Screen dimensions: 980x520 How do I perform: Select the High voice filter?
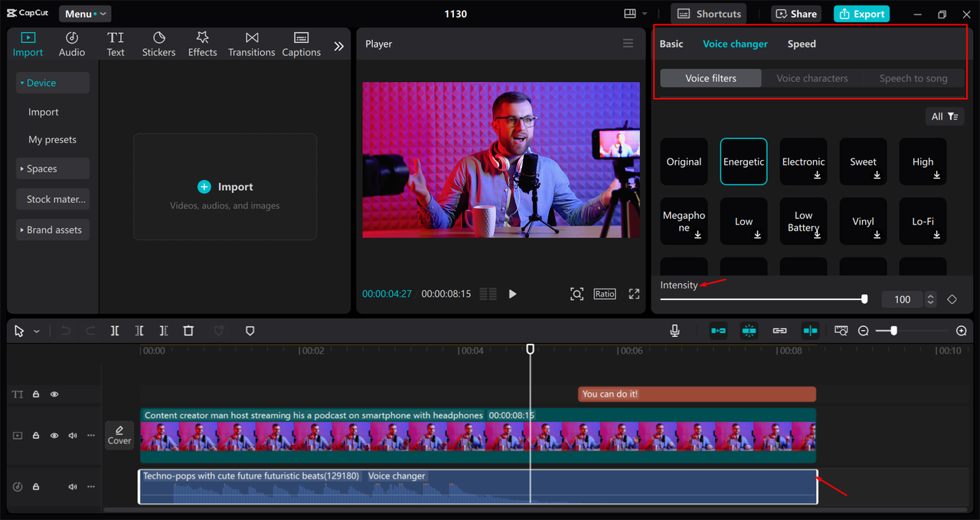(923, 162)
